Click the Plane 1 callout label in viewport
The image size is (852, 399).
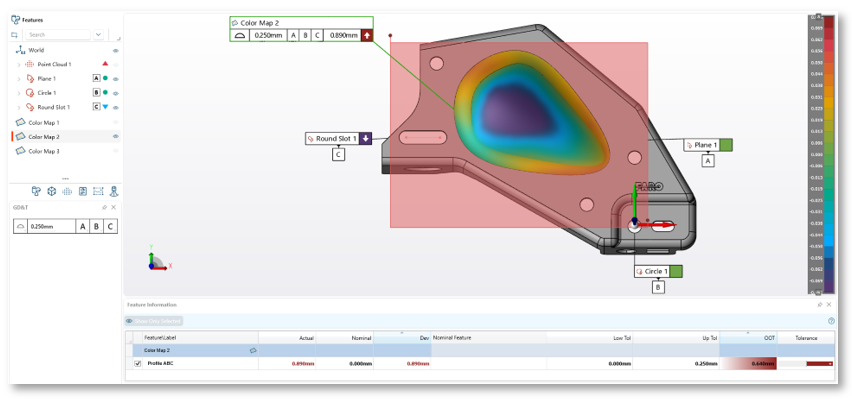point(701,145)
